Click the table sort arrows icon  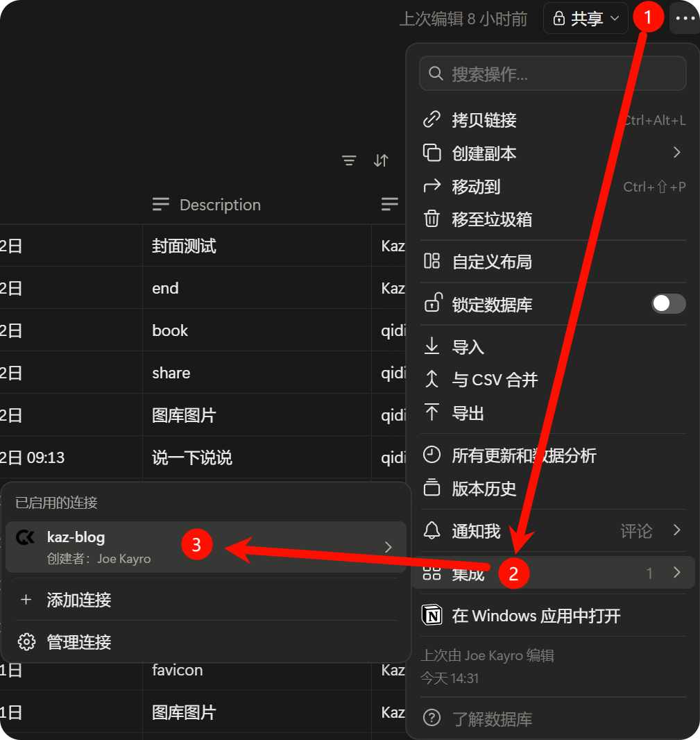pyautogui.click(x=381, y=160)
